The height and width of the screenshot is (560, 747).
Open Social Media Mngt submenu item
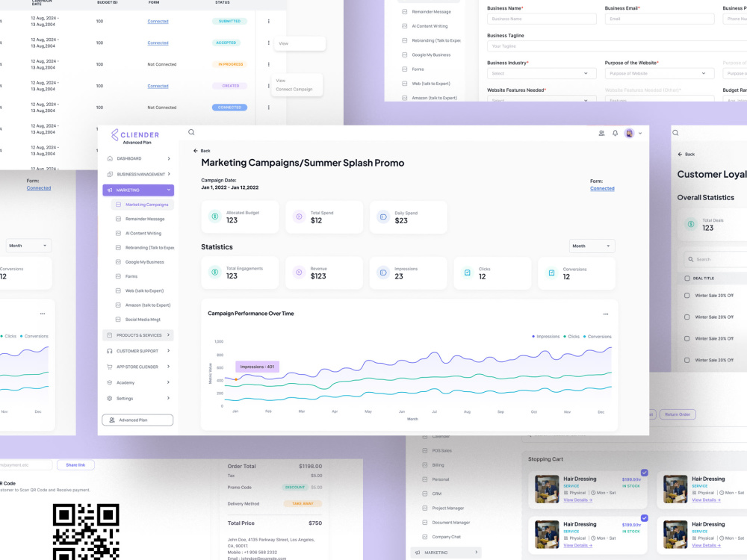coord(143,320)
